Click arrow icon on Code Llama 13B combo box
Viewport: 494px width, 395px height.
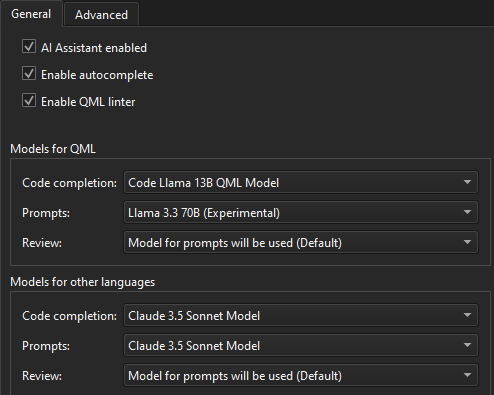tap(467, 182)
